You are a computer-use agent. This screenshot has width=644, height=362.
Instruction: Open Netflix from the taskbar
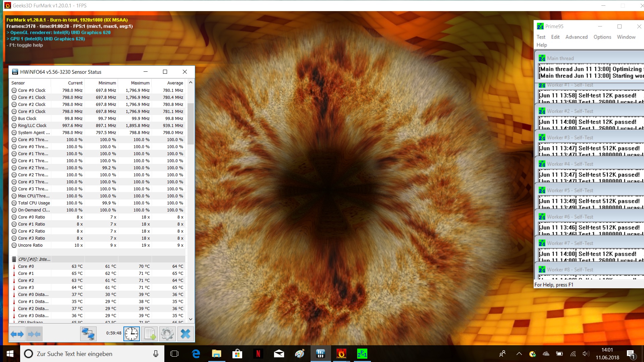point(258,354)
